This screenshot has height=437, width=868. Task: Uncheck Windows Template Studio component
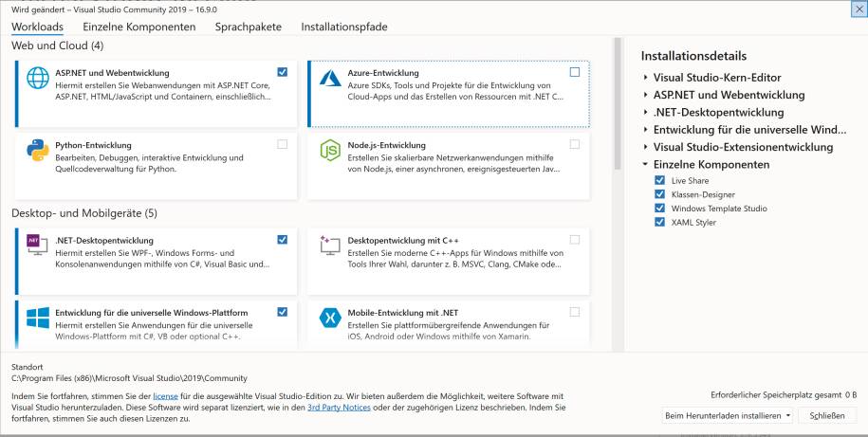659,208
